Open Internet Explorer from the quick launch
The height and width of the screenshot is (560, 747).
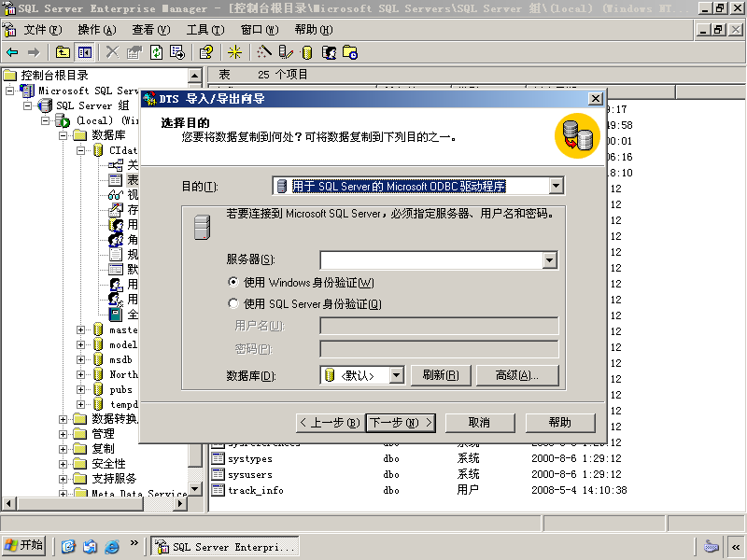[112, 546]
